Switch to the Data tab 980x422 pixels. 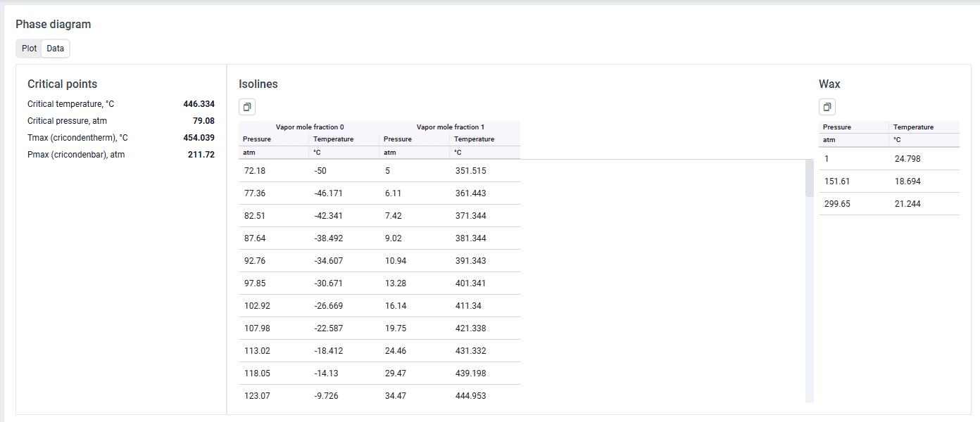coord(56,49)
